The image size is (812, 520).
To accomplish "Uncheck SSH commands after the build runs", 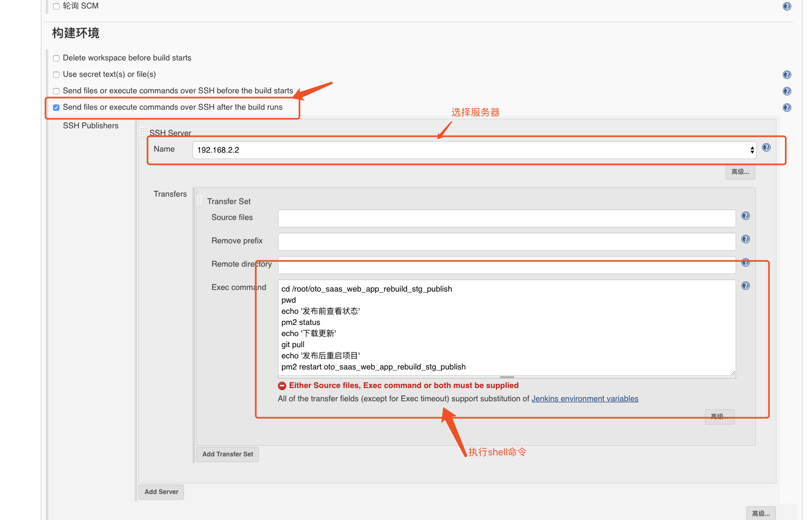I will 56,107.
